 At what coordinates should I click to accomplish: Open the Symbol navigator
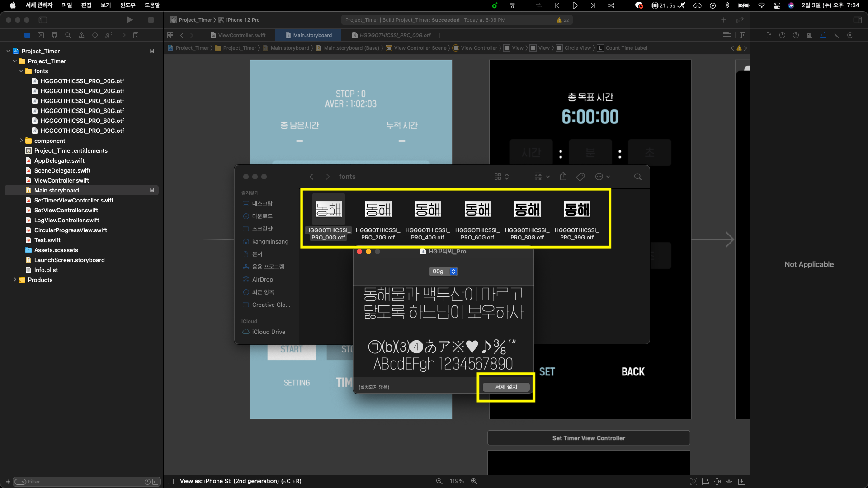(54, 35)
